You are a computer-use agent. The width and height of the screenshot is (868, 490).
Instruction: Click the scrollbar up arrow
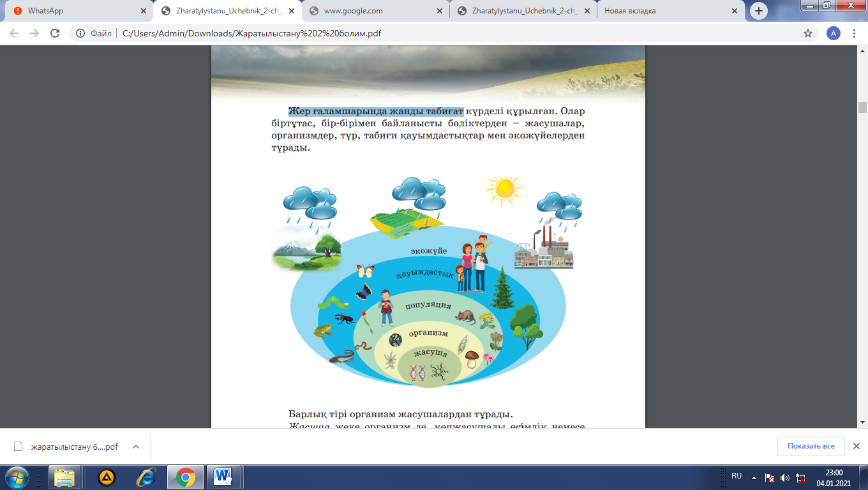point(862,50)
